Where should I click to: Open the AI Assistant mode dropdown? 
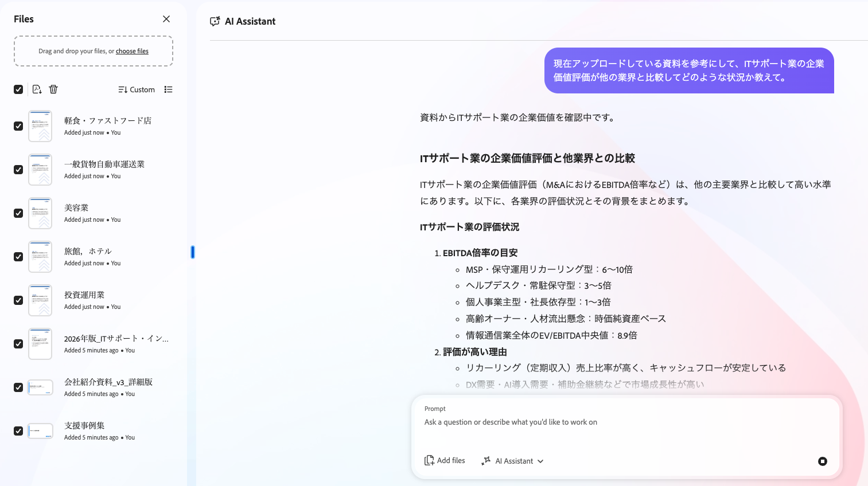click(512, 461)
